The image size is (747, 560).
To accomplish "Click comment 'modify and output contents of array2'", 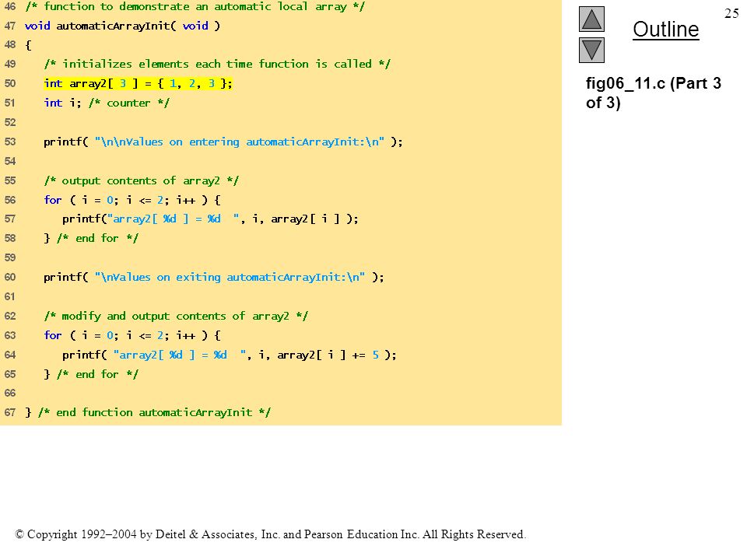I will pyautogui.click(x=177, y=317).
